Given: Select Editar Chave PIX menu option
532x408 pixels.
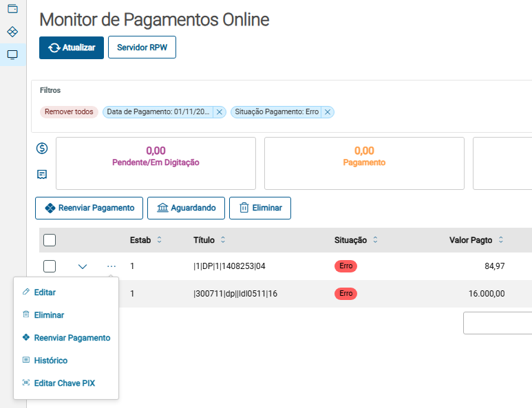Looking at the screenshot, I should [x=64, y=383].
